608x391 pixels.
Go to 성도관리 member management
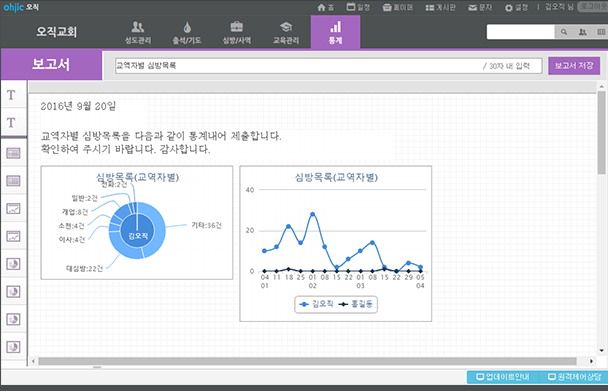coord(138,33)
